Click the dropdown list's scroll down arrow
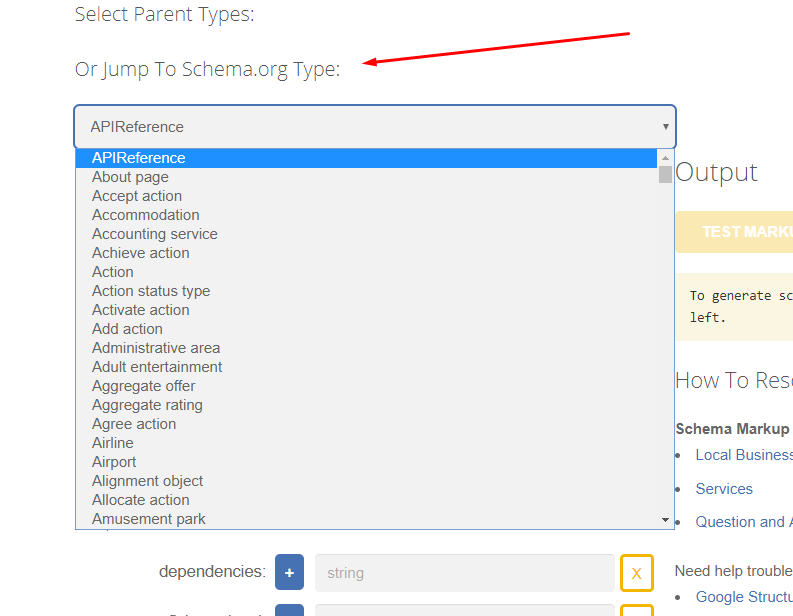The width and height of the screenshot is (793, 616). 665,519
